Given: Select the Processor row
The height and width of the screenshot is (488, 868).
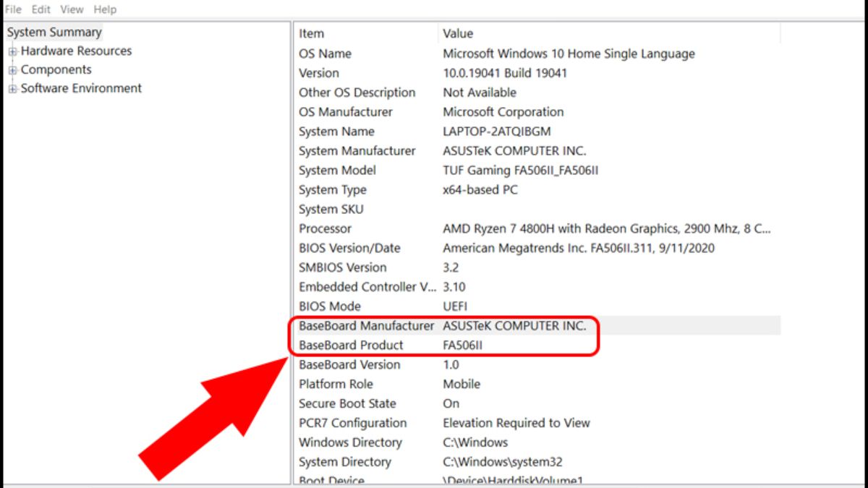Looking at the screenshot, I should [537, 229].
